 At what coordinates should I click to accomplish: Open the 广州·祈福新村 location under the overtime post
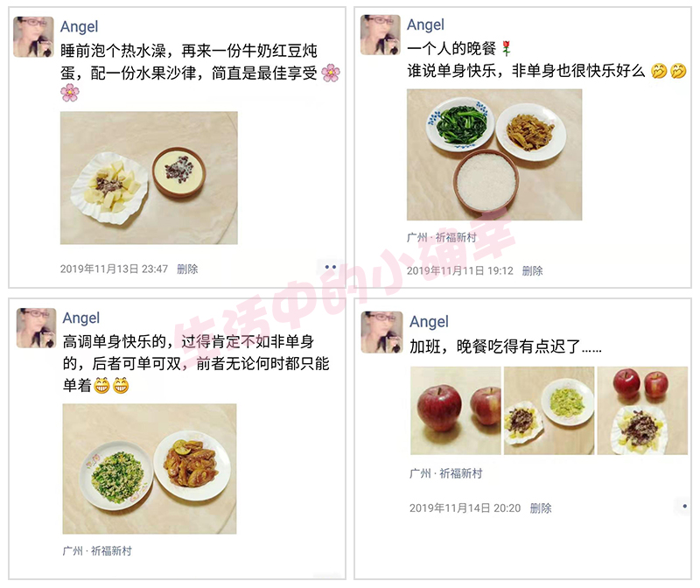pyautogui.click(x=446, y=473)
